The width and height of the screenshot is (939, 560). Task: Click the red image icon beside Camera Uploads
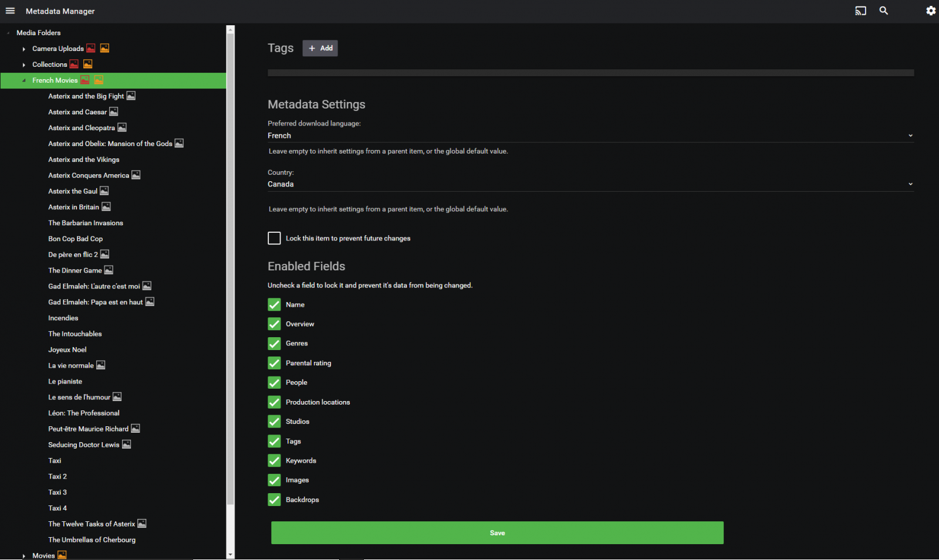(x=91, y=49)
